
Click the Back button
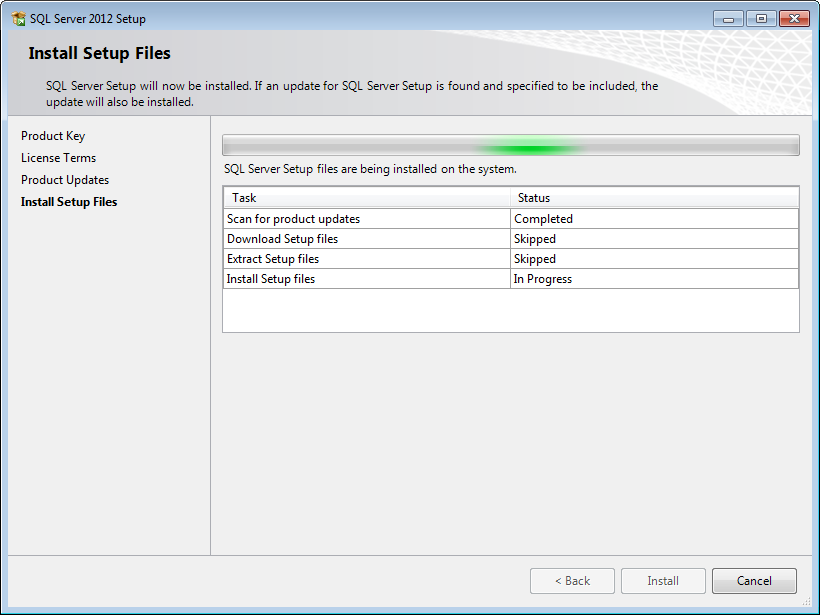click(x=572, y=581)
